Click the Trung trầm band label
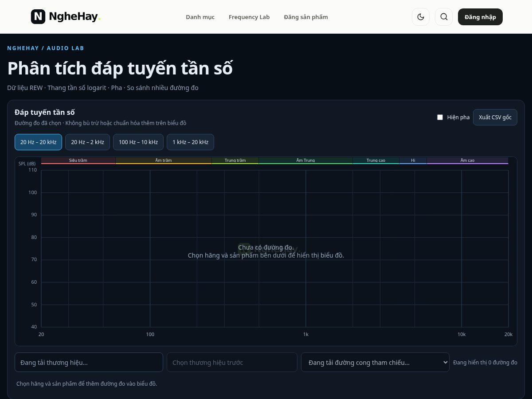532x399 pixels. (x=235, y=160)
